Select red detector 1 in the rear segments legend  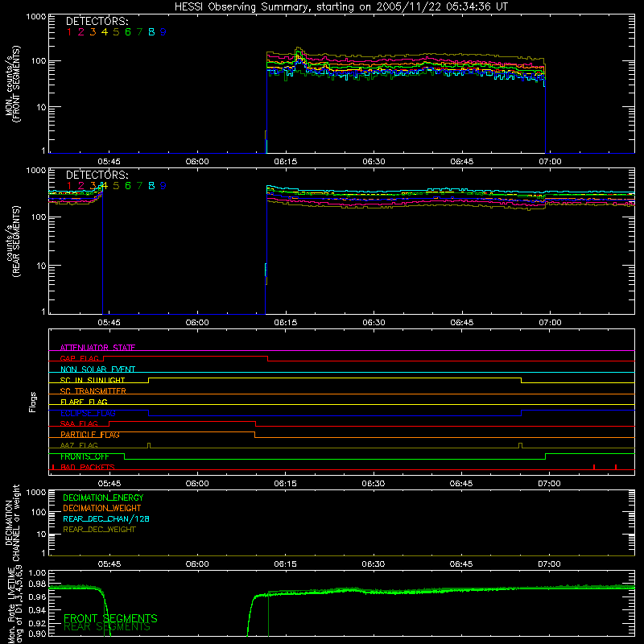69,186
